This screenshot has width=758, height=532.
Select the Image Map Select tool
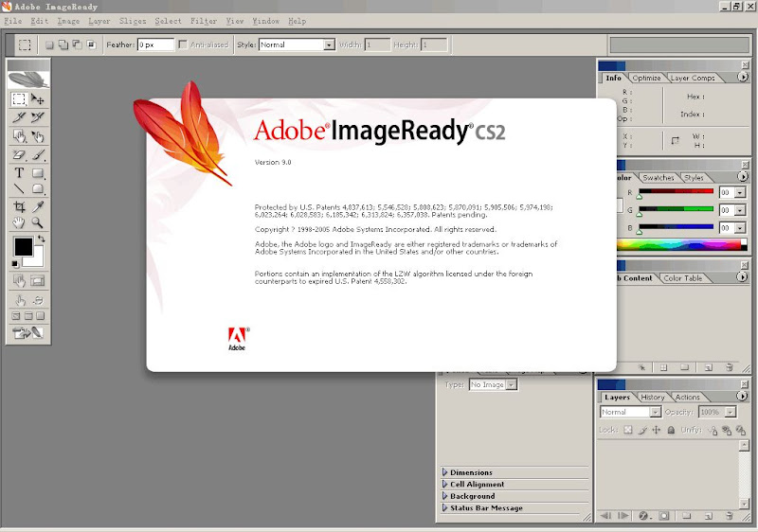click(x=38, y=136)
